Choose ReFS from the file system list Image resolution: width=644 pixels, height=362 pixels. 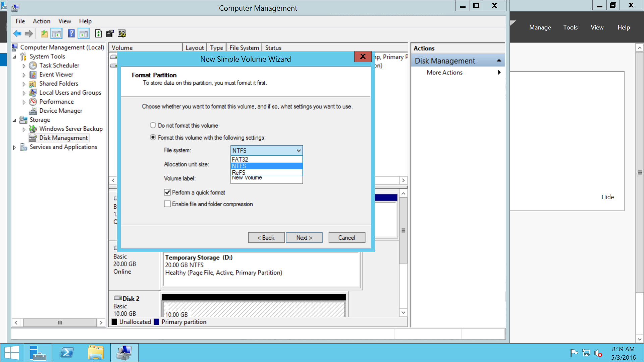coord(267,173)
